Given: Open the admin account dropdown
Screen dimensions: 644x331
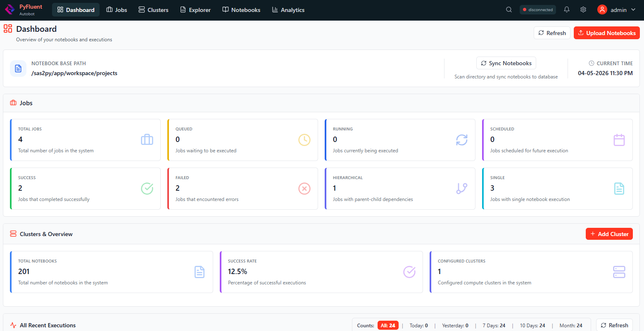Looking at the screenshot, I should [x=616, y=9].
